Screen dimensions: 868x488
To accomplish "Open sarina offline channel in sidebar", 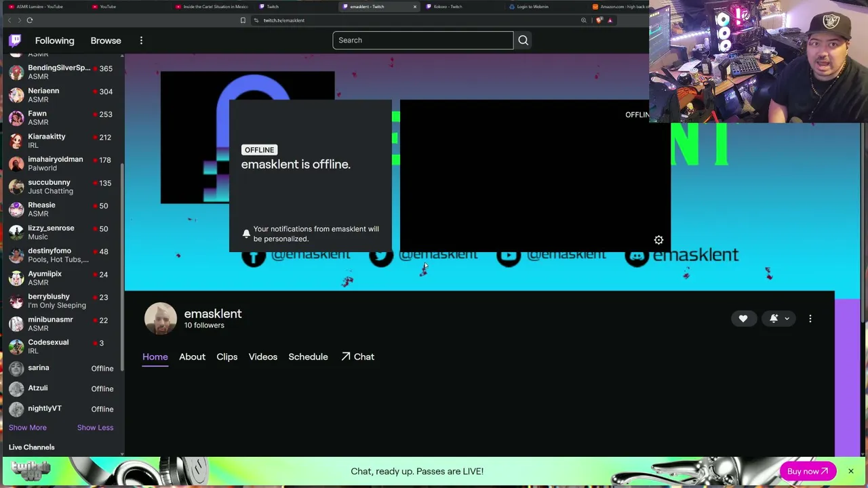I will (61, 368).
